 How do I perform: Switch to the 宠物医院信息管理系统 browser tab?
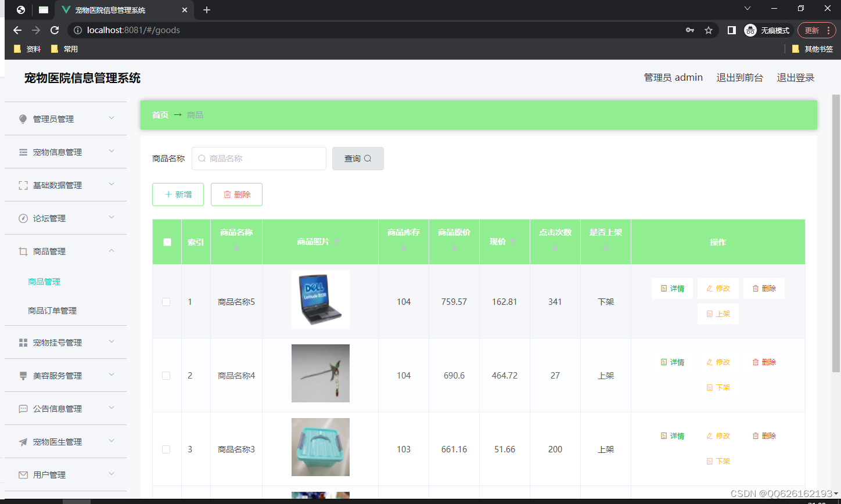pos(125,10)
